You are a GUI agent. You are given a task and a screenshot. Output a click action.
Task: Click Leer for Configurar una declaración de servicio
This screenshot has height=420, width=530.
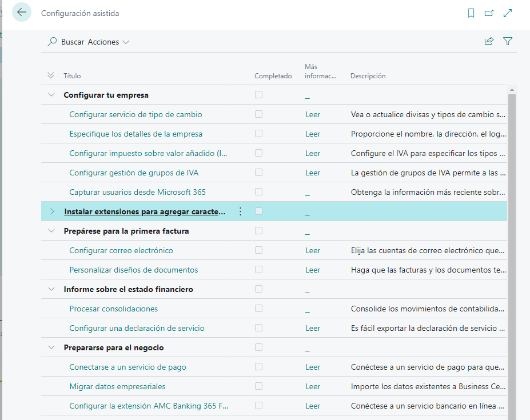point(313,328)
